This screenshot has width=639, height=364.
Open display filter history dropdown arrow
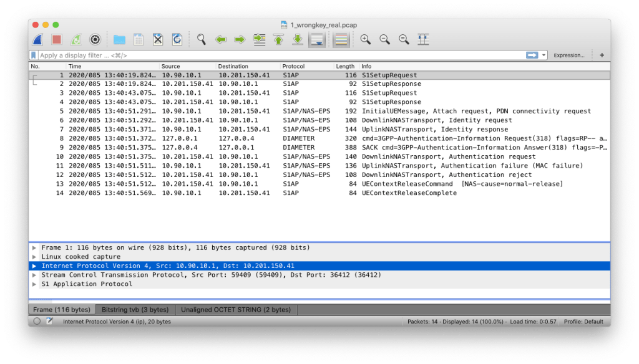544,55
